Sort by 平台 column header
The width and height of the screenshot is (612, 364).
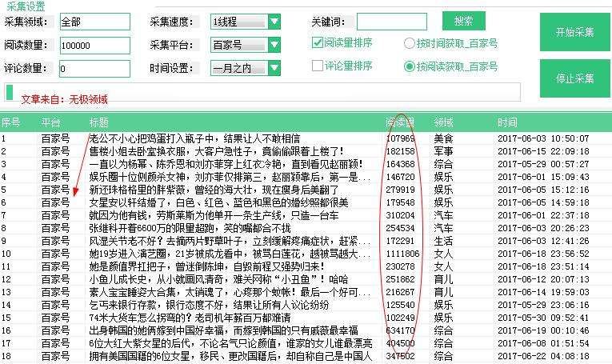pyautogui.click(x=50, y=122)
